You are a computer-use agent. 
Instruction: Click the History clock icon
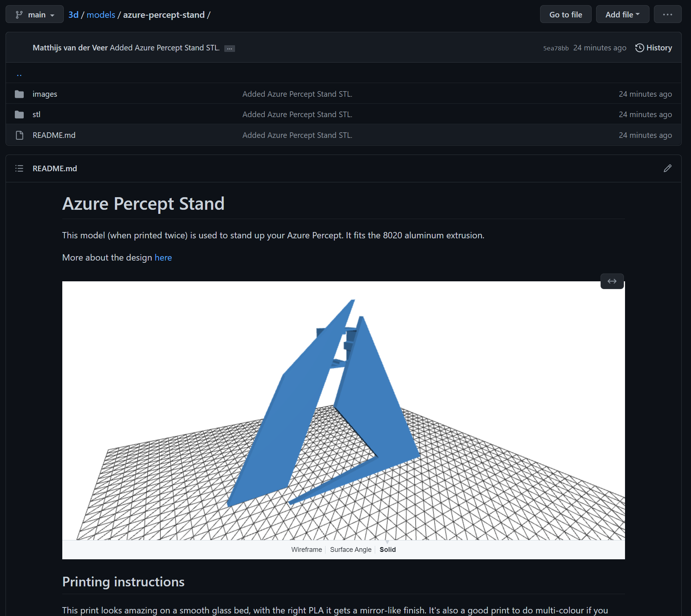pos(639,47)
